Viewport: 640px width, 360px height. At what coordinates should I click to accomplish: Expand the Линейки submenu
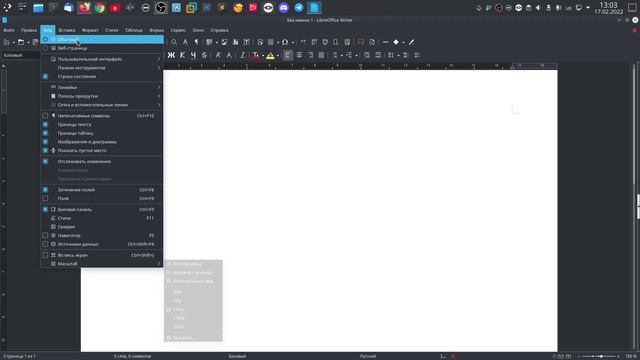(102, 87)
